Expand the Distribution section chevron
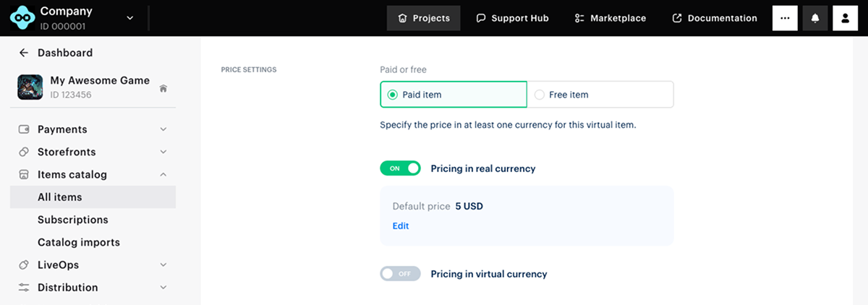The height and width of the screenshot is (305, 868). 163,287
